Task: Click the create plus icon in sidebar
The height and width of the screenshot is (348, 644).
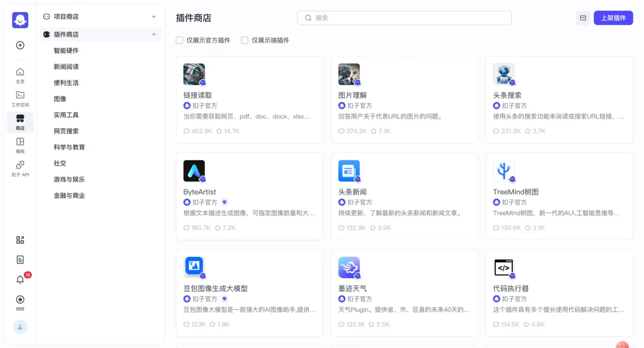Action: point(20,45)
